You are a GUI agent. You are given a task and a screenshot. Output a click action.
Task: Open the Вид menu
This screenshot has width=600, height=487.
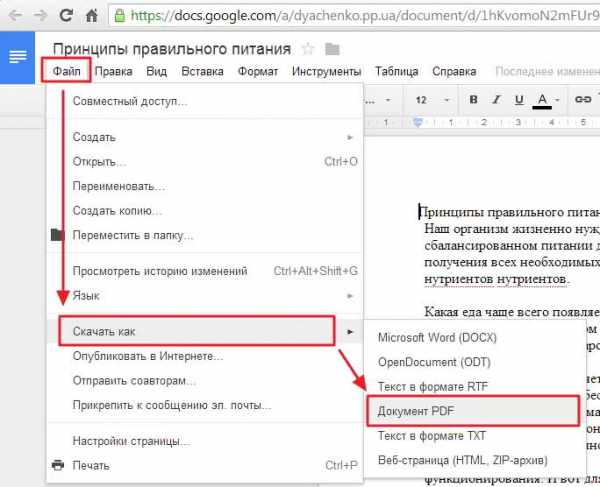(157, 71)
